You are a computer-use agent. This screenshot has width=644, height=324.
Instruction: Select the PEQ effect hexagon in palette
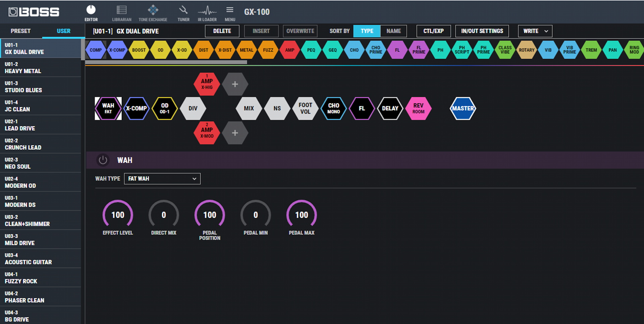[x=311, y=50]
